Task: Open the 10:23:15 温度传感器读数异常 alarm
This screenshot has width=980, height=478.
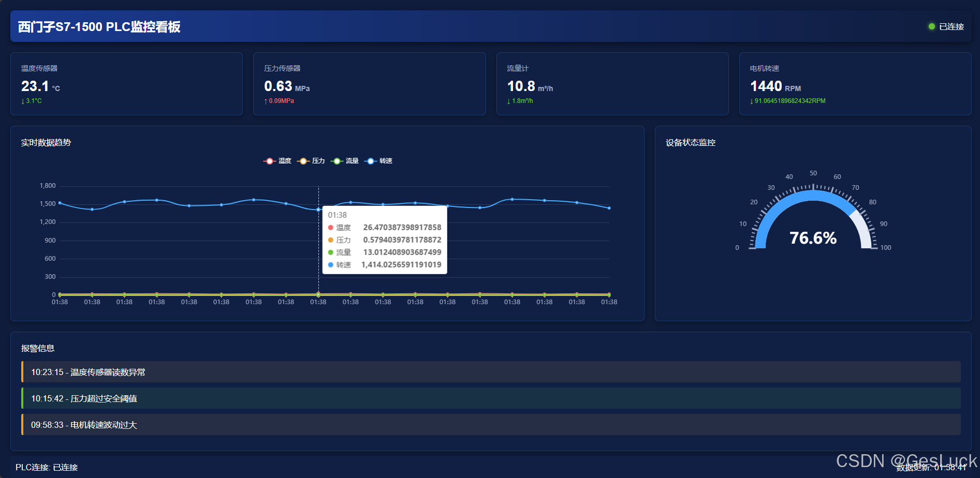Action: [491, 372]
